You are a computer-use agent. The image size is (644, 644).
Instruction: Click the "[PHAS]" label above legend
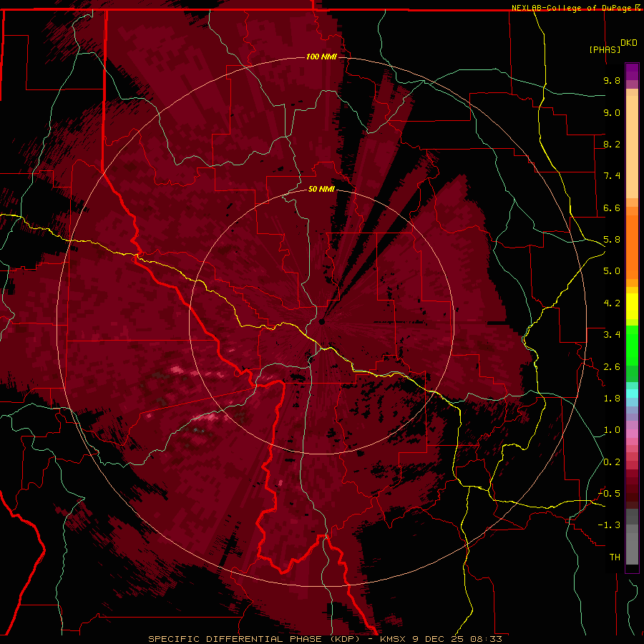click(605, 49)
